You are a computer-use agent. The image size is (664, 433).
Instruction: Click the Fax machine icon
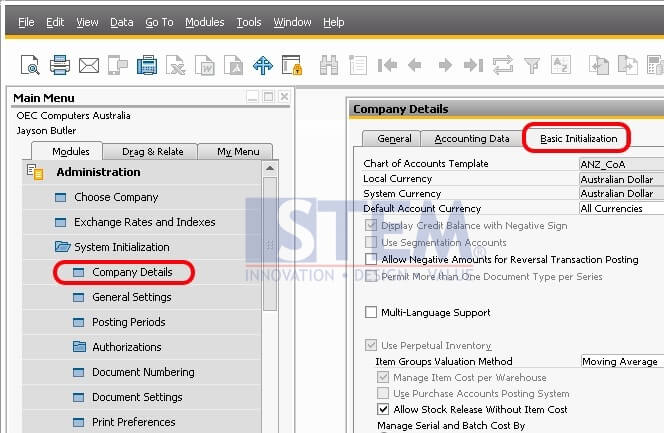click(147, 65)
